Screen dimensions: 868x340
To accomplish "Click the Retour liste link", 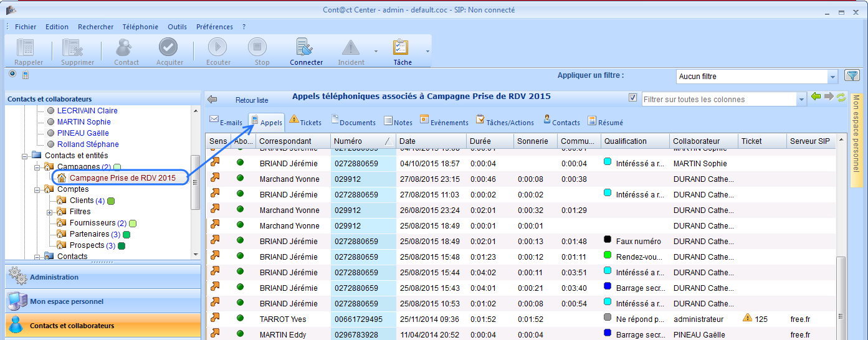I will (252, 100).
